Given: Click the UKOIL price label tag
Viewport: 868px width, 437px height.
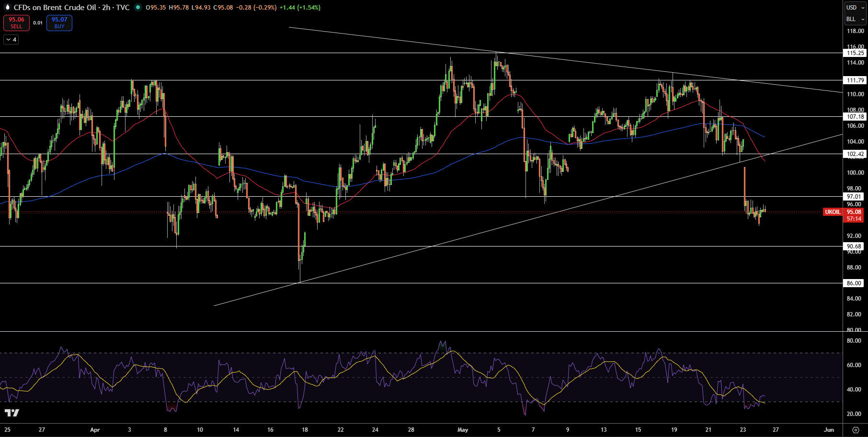Looking at the screenshot, I should pos(833,212).
